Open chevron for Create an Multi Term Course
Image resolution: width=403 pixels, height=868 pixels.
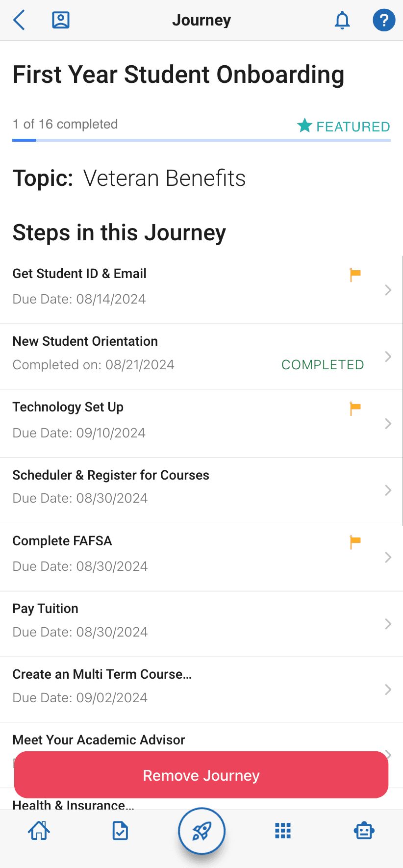(388, 689)
